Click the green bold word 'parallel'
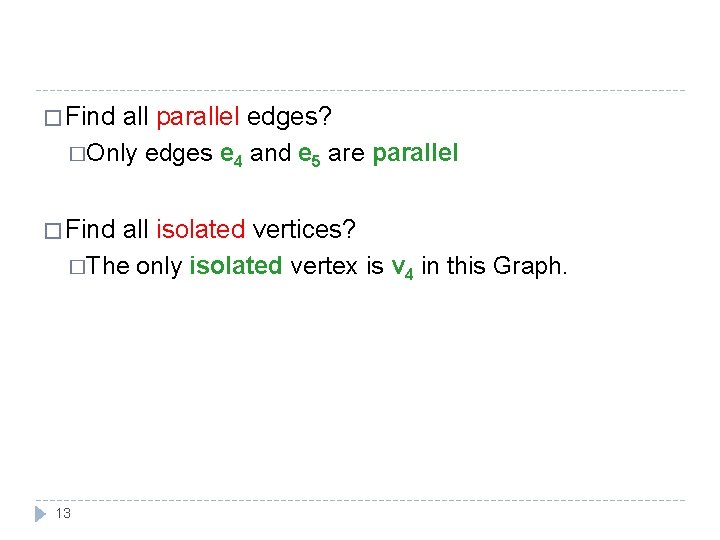The width and height of the screenshot is (720, 540). 415,153
